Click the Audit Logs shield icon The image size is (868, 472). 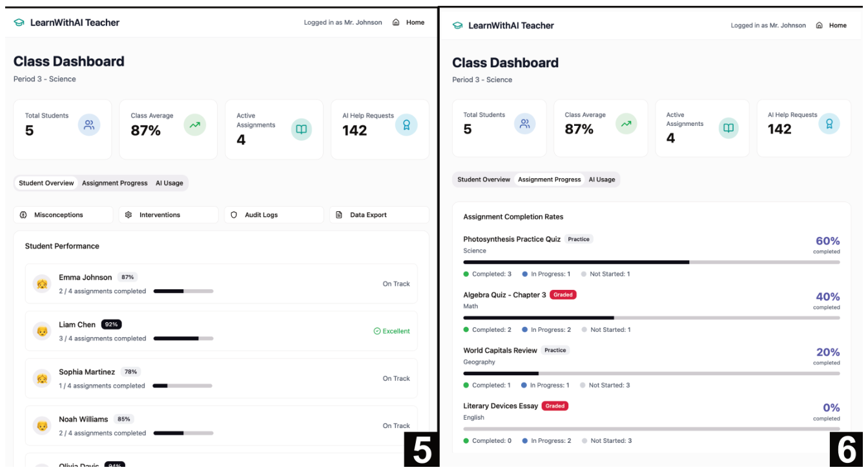(234, 215)
